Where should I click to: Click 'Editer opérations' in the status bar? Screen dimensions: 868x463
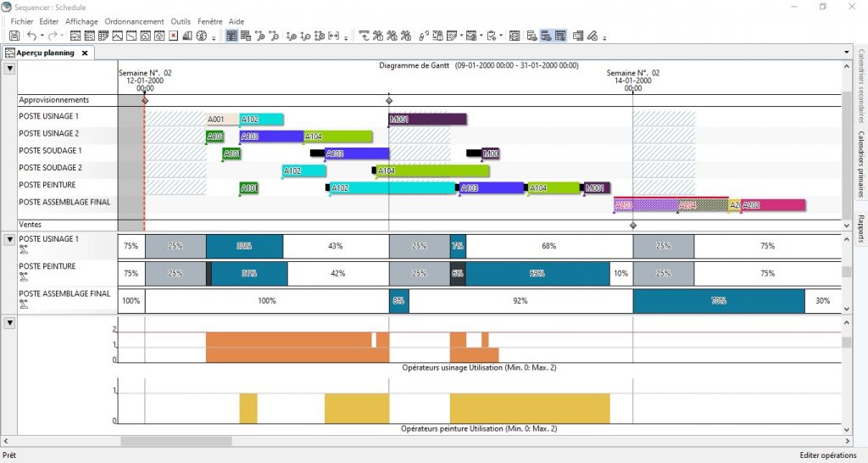[x=827, y=455]
